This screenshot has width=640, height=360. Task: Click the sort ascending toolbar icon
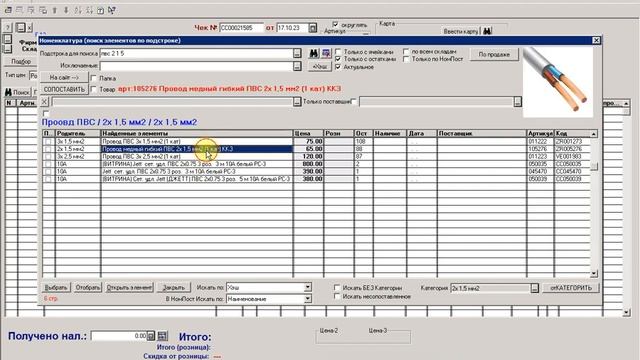[78, 10]
